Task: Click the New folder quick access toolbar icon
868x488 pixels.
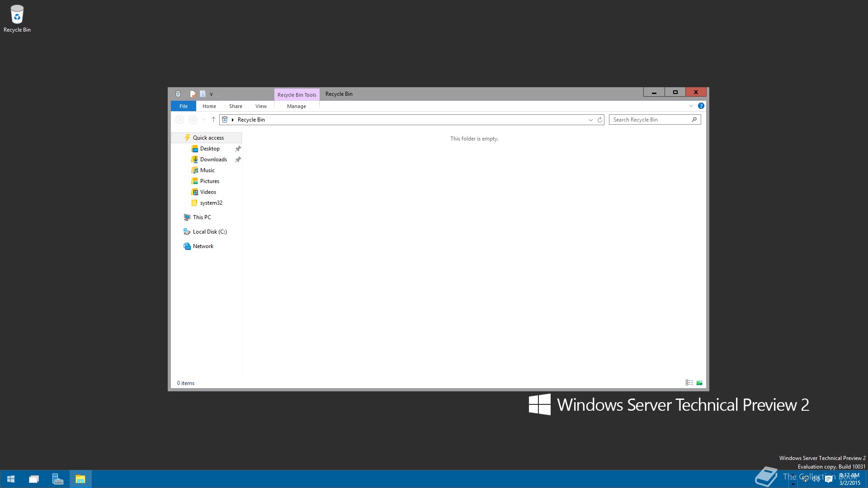Action: click(203, 94)
